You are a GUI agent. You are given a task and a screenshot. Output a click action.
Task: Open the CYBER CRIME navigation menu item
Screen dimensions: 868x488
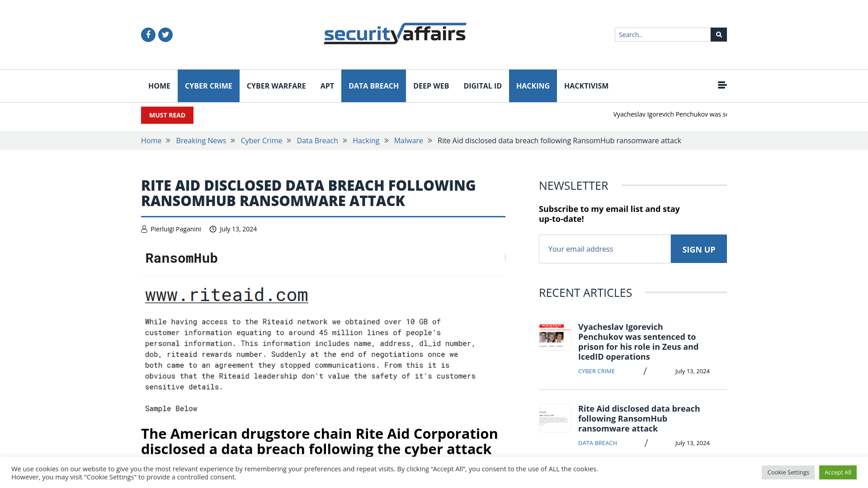[x=208, y=85]
